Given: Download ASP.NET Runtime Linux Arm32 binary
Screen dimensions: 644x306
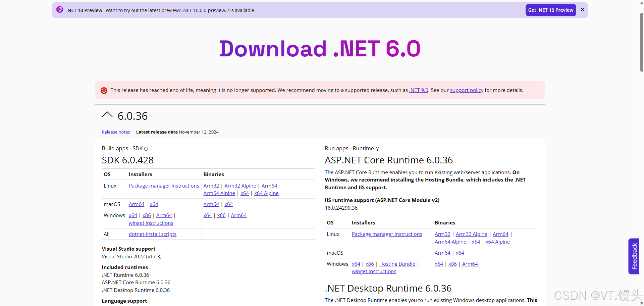Looking at the screenshot, I should point(442,234).
